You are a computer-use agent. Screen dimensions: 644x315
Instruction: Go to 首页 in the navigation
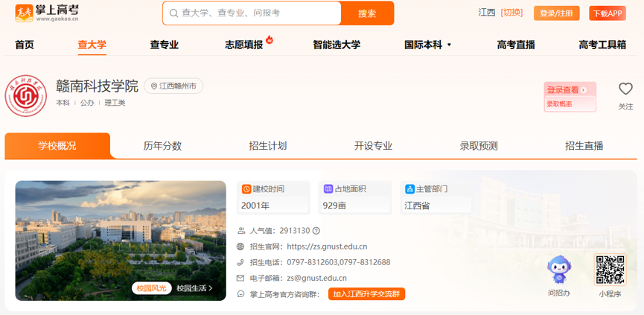tap(25, 45)
